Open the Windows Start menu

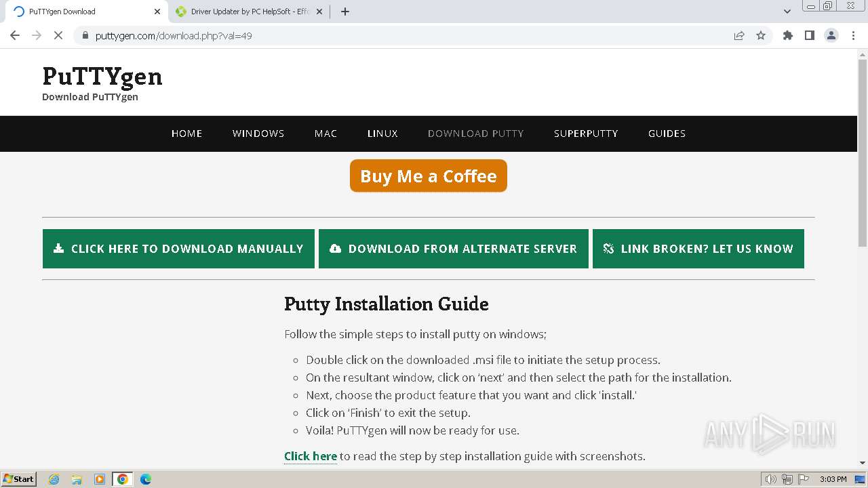click(18, 479)
